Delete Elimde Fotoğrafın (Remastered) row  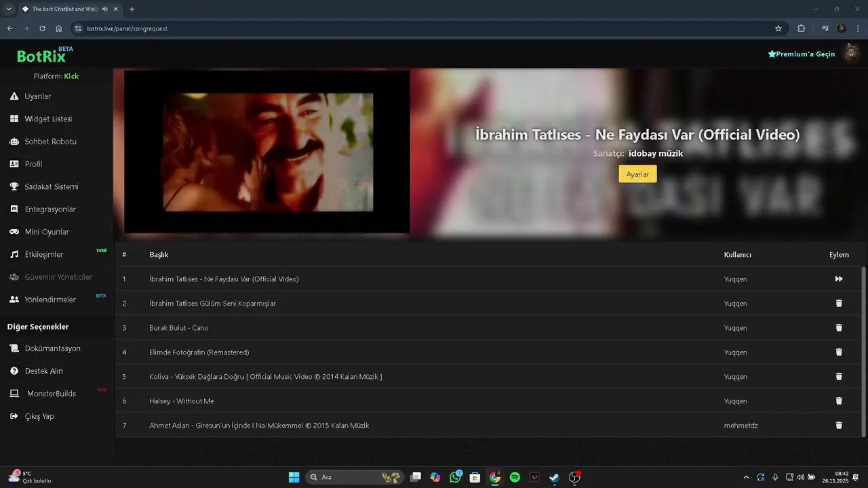(839, 352)
